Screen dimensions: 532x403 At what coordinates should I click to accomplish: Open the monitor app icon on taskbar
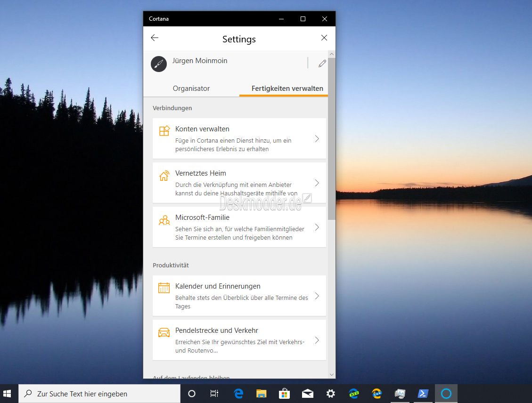(x=400, y=394)
